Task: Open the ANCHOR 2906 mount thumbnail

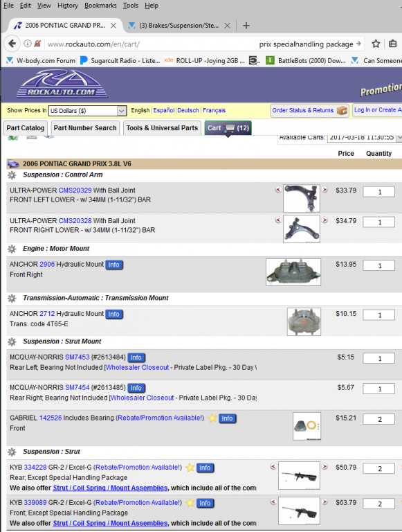Action: 293,272
